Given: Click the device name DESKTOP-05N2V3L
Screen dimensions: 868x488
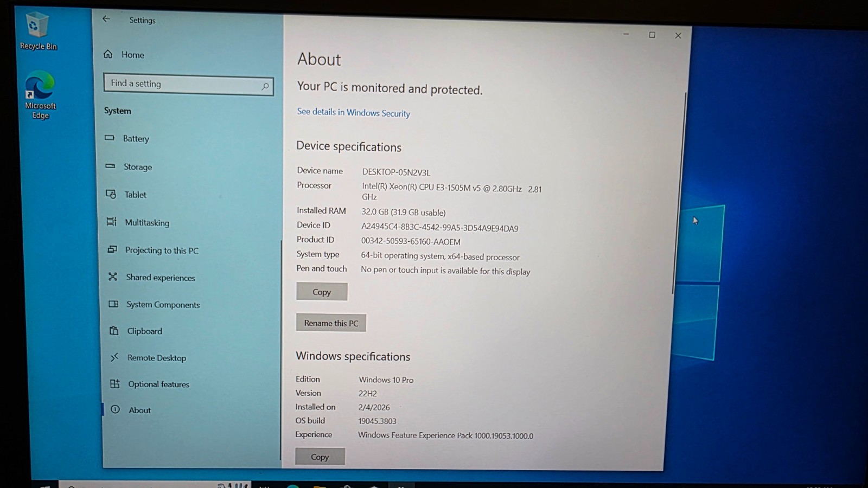Looking at the screenshot, I should click(396, 172).
